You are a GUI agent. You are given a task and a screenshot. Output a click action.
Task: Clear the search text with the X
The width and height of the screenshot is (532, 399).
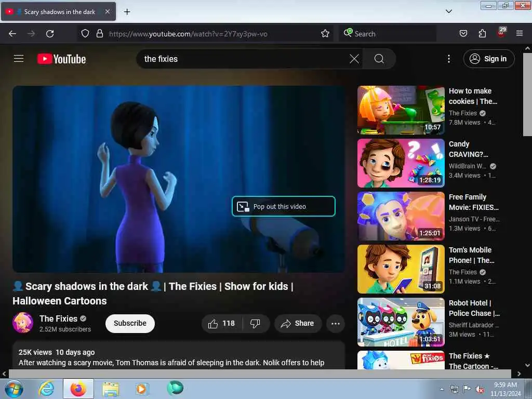click(354, 59)
